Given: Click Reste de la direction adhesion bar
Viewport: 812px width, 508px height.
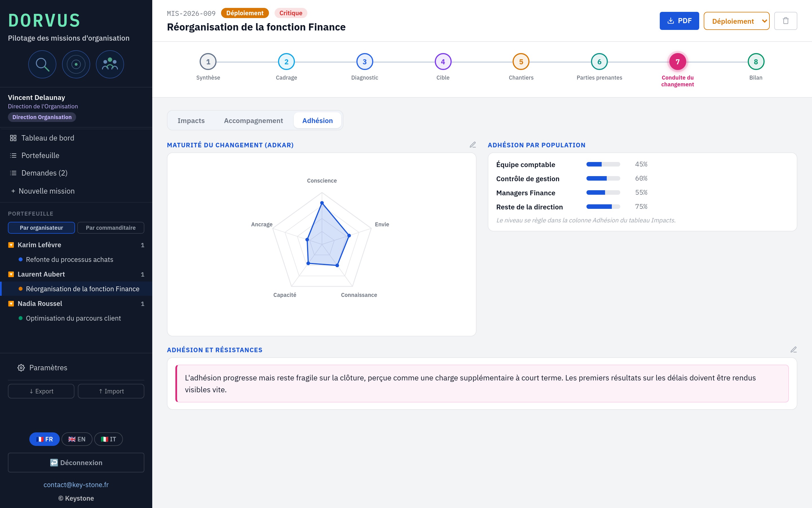Looking at the screenshot, I should tap(603, 207).
